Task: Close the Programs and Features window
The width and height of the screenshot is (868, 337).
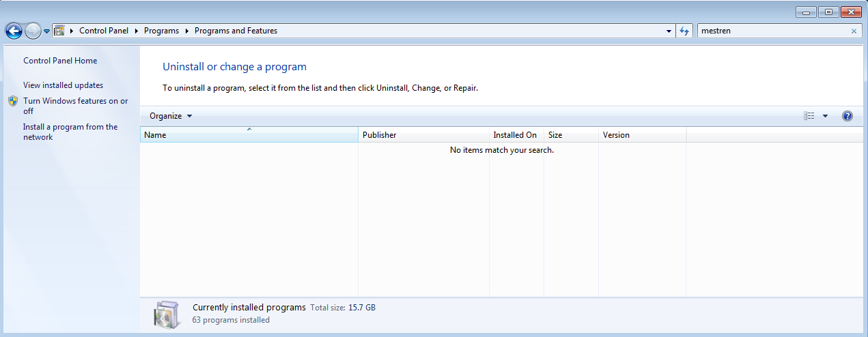Action: point(850,12)
